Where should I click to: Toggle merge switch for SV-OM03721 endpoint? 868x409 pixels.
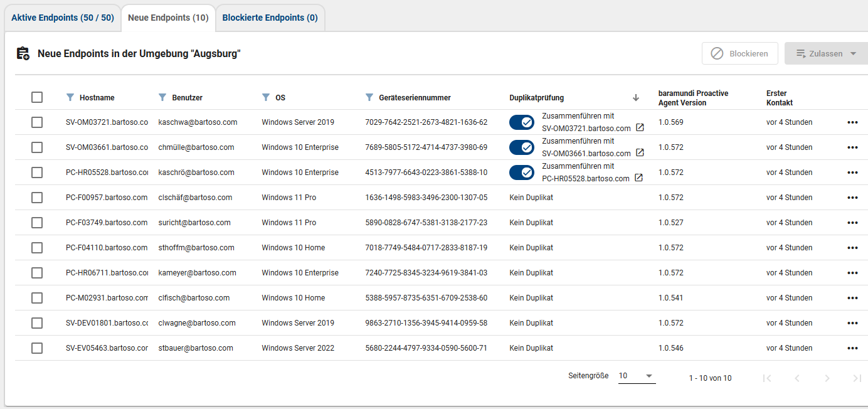pos(521,122)
